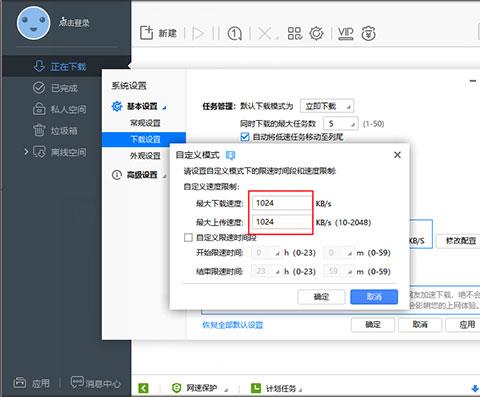The height and width of the screenshot is (397, 480).
Task: Confirm the 自定义模式 dialog with 确定
Action: [321, 297]
